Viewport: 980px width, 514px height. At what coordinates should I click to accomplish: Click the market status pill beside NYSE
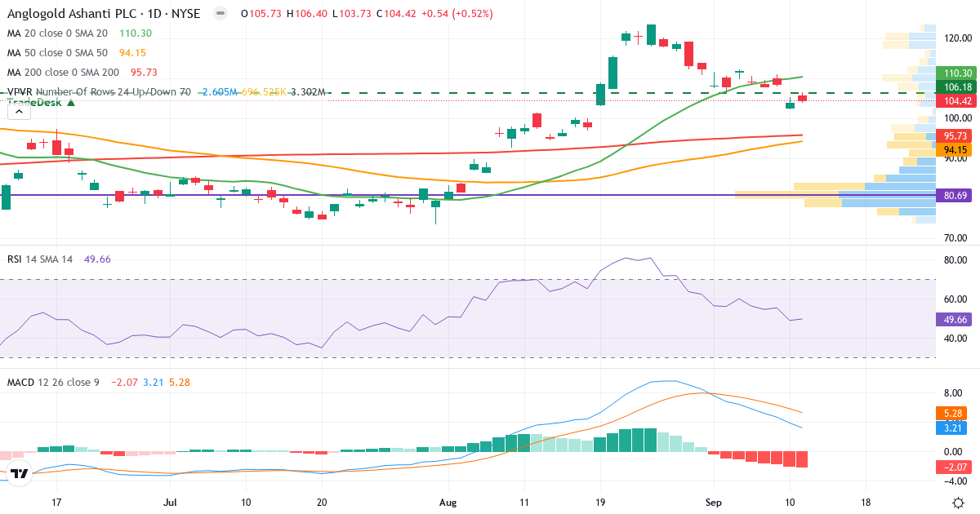(x=220, y=14)
